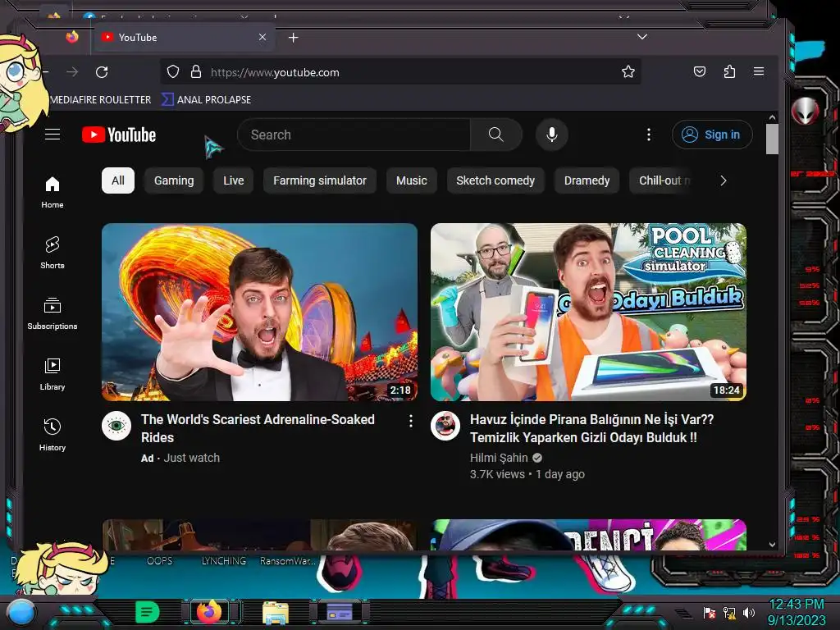Open the green notes app in taskbar

coord(148,612)
